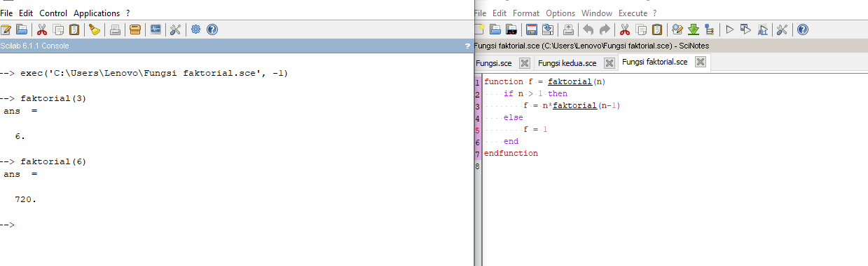Open Scilab demos gear icon

pos(195,29)
